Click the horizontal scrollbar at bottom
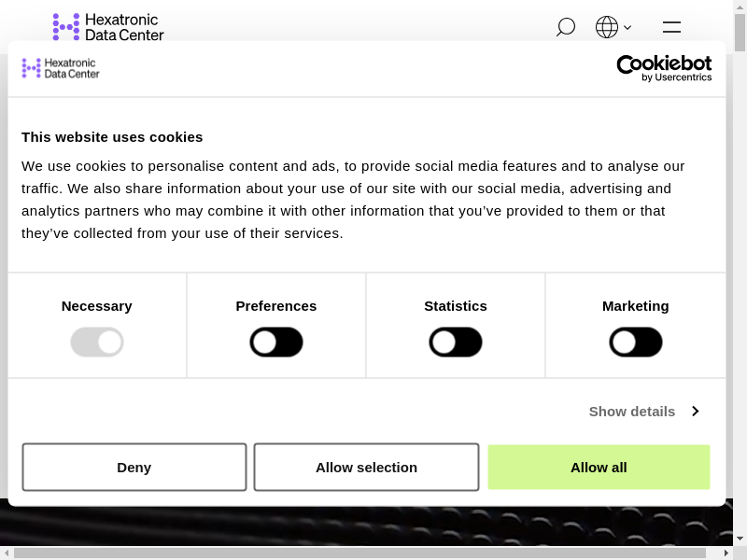The width and height of the screenshot is (747, 560). click(x=359, y=553)
